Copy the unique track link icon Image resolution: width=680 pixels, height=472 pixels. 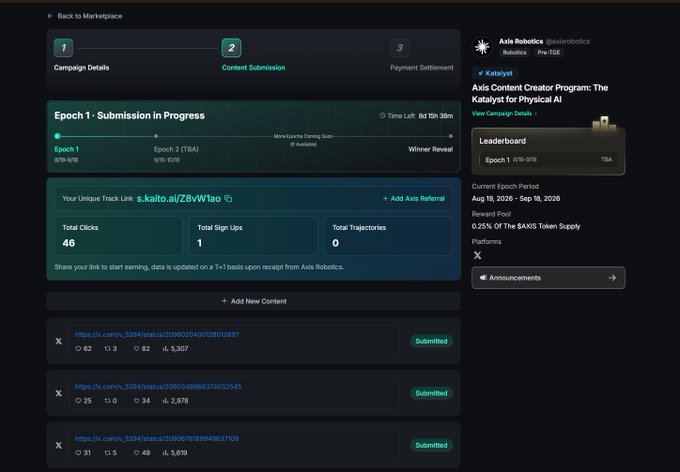tap(228, 199)
